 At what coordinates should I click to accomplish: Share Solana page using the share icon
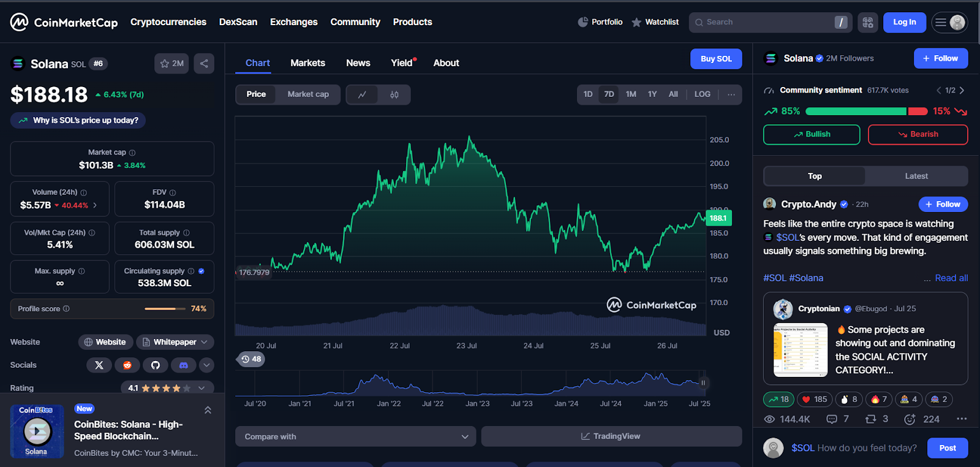(204, 63)
